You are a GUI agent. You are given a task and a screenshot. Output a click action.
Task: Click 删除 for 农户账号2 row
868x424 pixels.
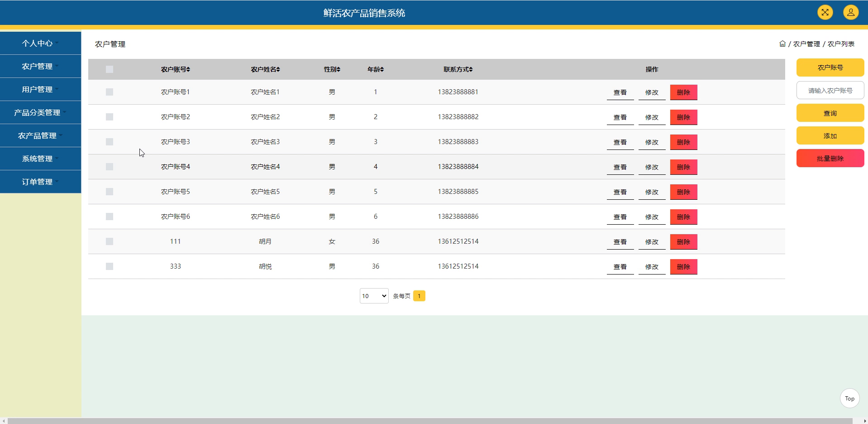(x=683, y=117)
